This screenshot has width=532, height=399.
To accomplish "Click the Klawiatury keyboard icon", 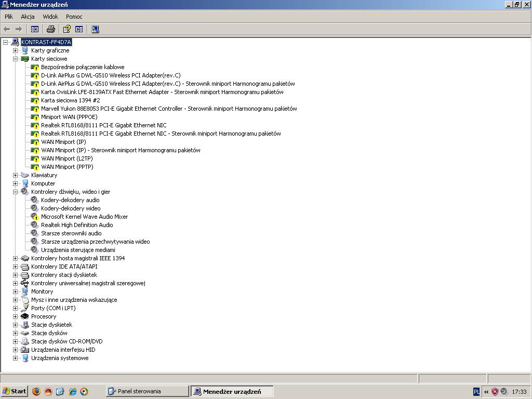I will (25, 175).
